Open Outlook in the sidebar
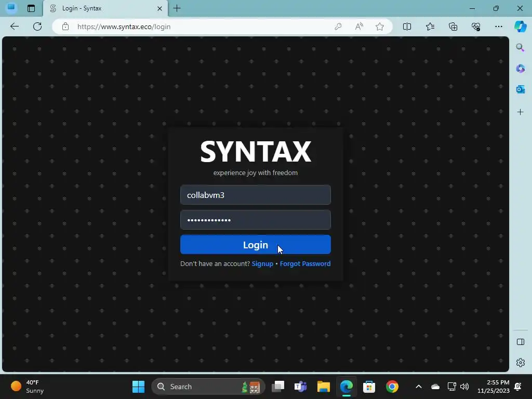Image resolution: width=532 pixels, height=399 pixels. point(520,89)
